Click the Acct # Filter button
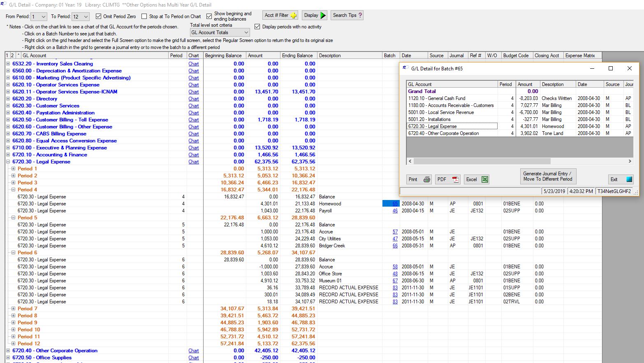 click(280, 15)
